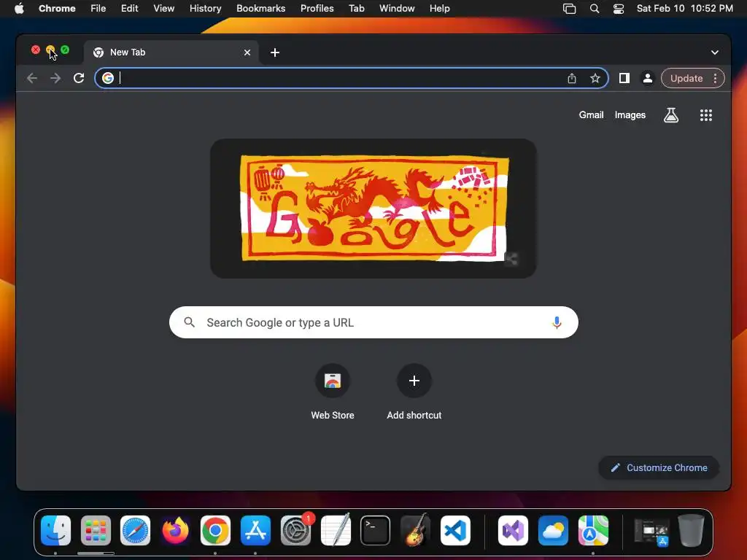
Task: Open Search Labs flask icon
Action: (671, 114)
